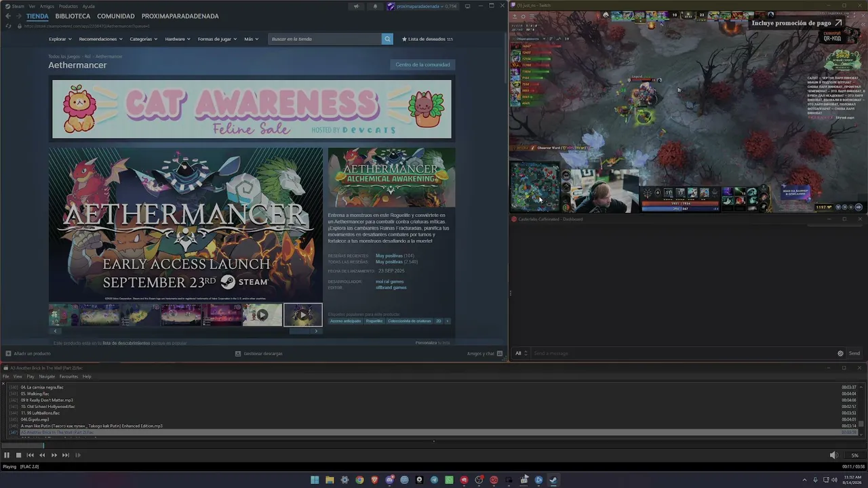Open the Ayuda menu in Steam
Viewport: 868px width, 488px height.
tap(88, 6)
